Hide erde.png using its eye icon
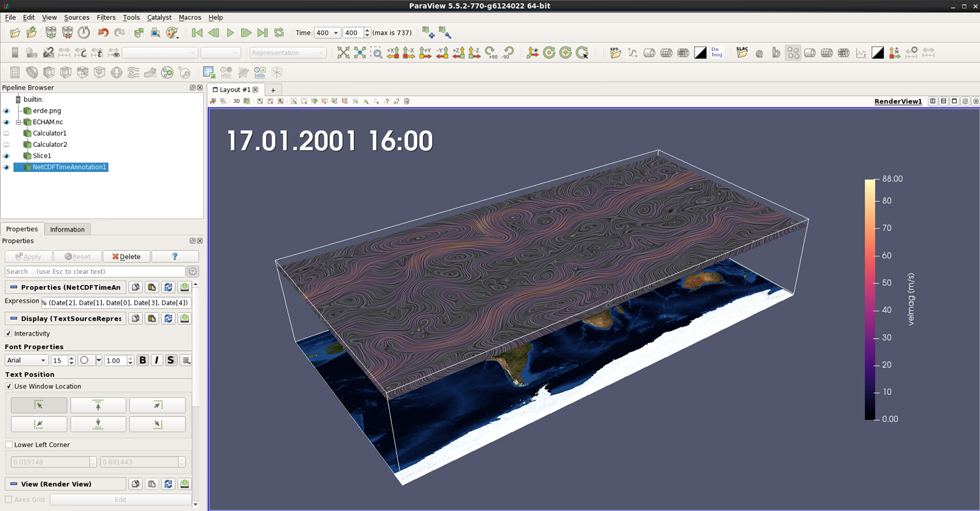 [7, 111]
